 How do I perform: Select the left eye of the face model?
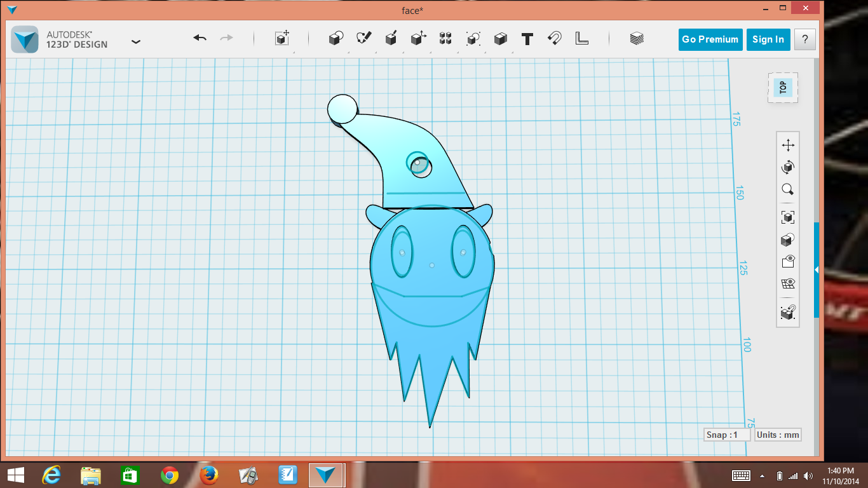[402, 252]
